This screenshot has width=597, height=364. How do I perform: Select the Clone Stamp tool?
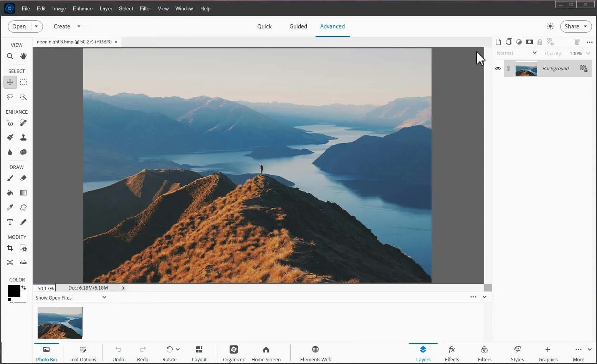23,137
